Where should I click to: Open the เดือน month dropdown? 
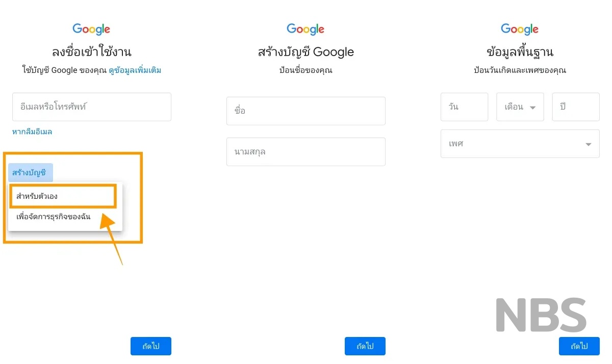520,107
